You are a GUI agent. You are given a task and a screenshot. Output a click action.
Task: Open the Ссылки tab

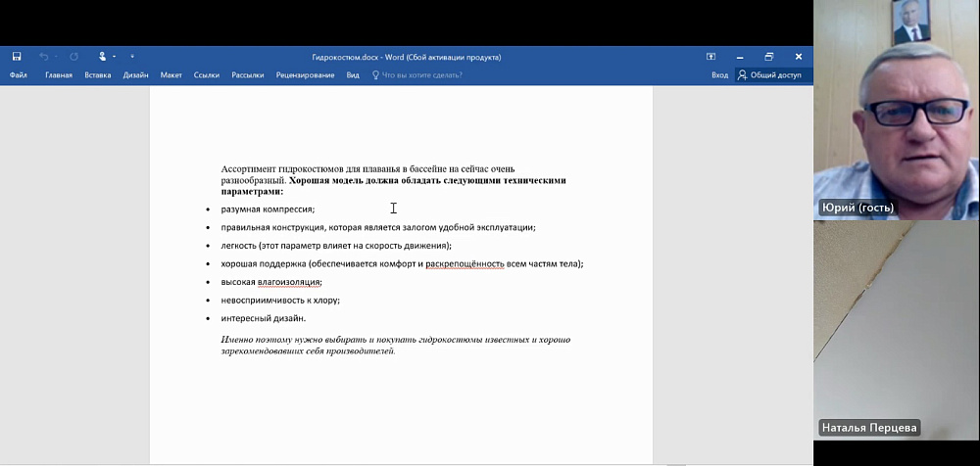pyautogui.click(x=207, y=74)
